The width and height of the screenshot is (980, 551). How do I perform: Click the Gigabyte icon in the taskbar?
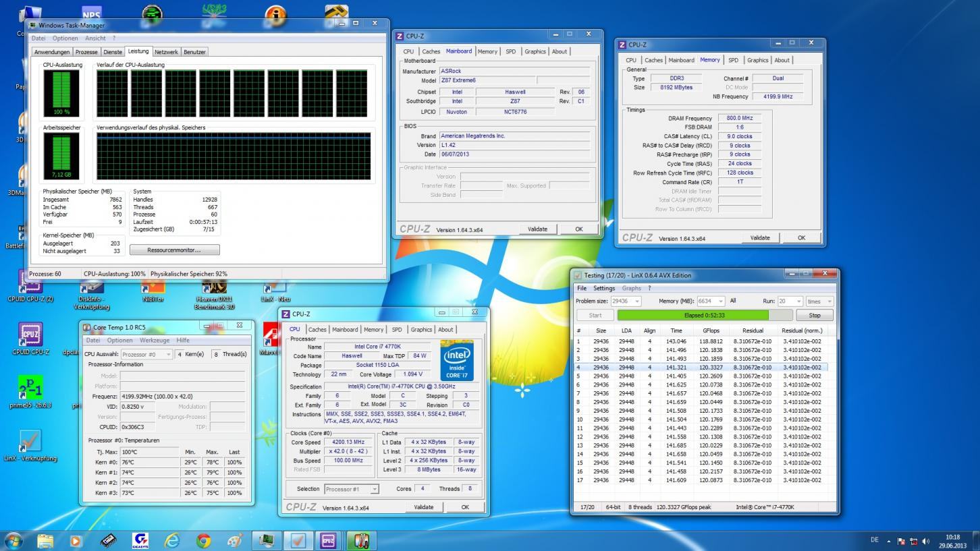click(141, 541)
